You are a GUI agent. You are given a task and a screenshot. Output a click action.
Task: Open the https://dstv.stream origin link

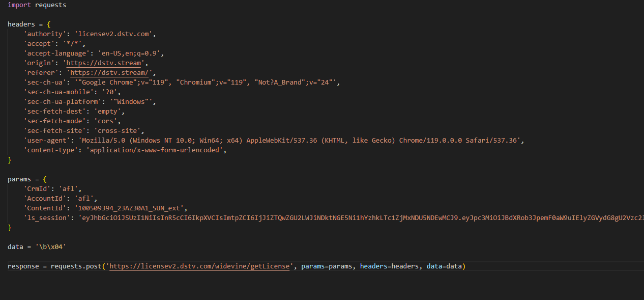pos(105,63)
